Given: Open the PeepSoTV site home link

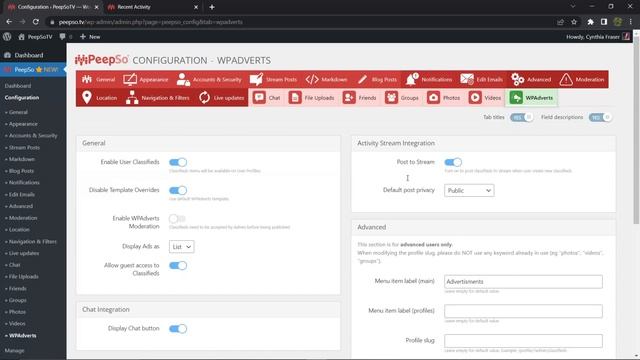Looking at the screenshot, I should (x=36, y=36).
